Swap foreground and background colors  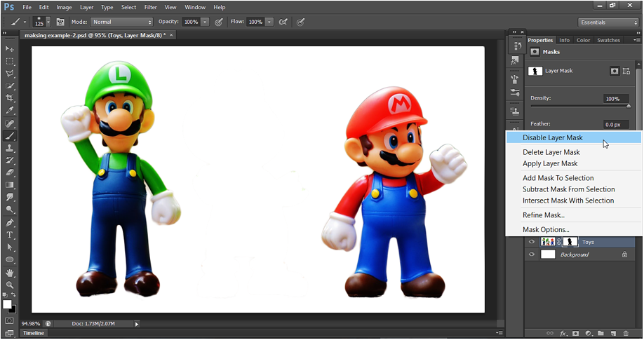13,295
